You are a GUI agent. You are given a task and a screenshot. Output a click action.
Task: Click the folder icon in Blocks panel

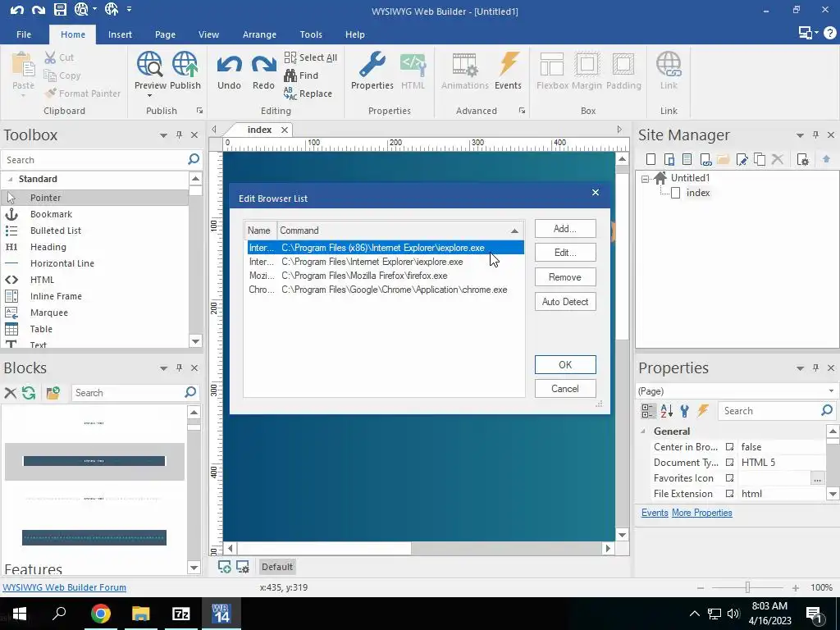[x=53, y=393]
